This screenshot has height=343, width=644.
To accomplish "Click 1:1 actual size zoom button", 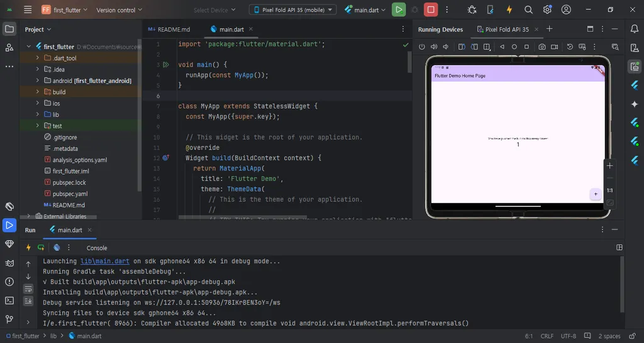I will tap(610, 190).
